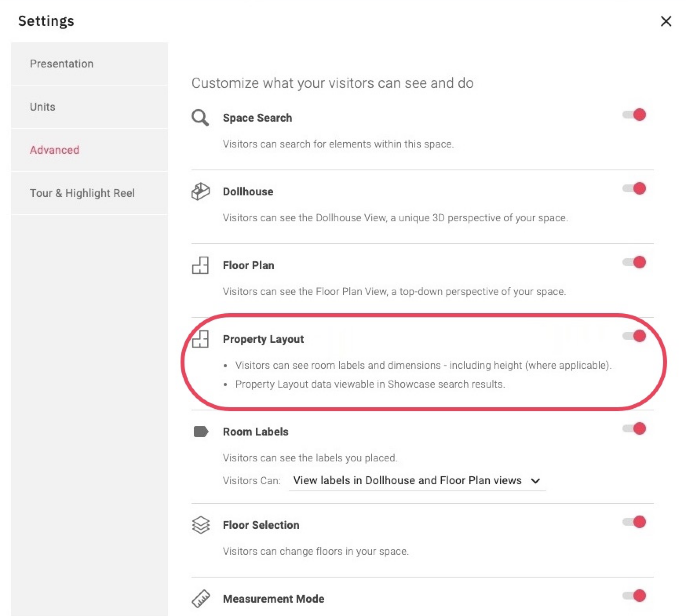Click the Dollhouse 3D box icon
The width and height of the screenshot is (686, 616).
[200, 191]
